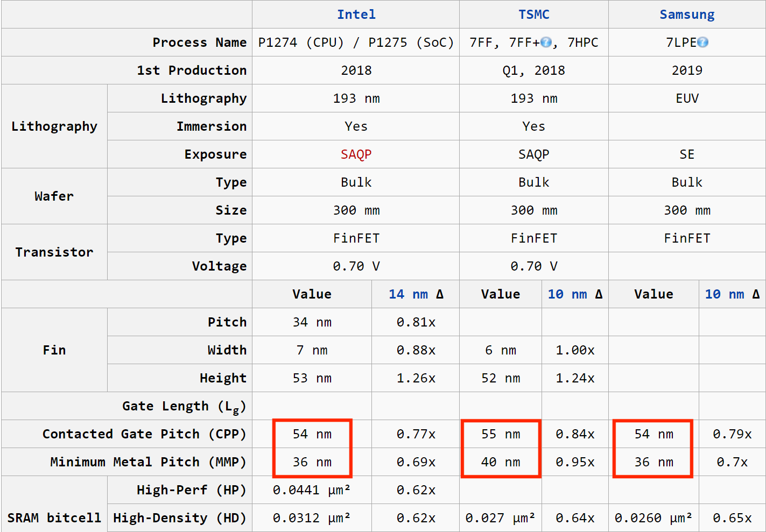Click the 1.26x fin height delta cell
Viewport: 766px width, 532px height.
pyautogui.click(x=416, y=378)
